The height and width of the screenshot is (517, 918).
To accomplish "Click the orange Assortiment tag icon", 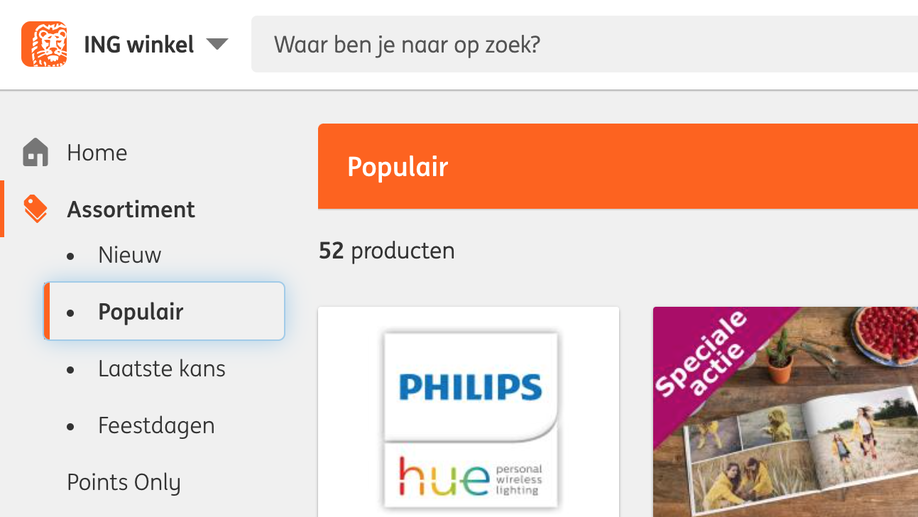I will 36,209.
